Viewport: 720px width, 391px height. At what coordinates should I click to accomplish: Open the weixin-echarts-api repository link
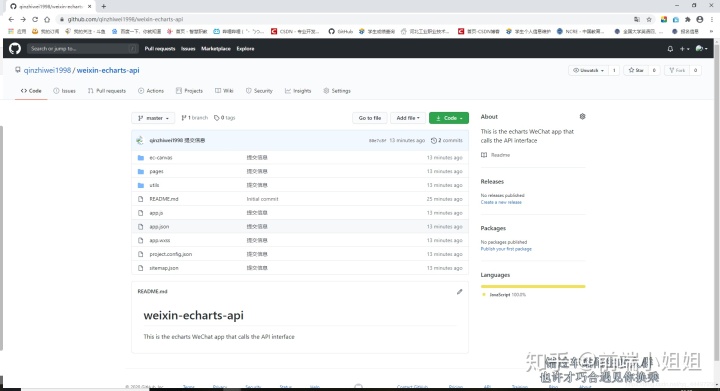coord(108,70)
